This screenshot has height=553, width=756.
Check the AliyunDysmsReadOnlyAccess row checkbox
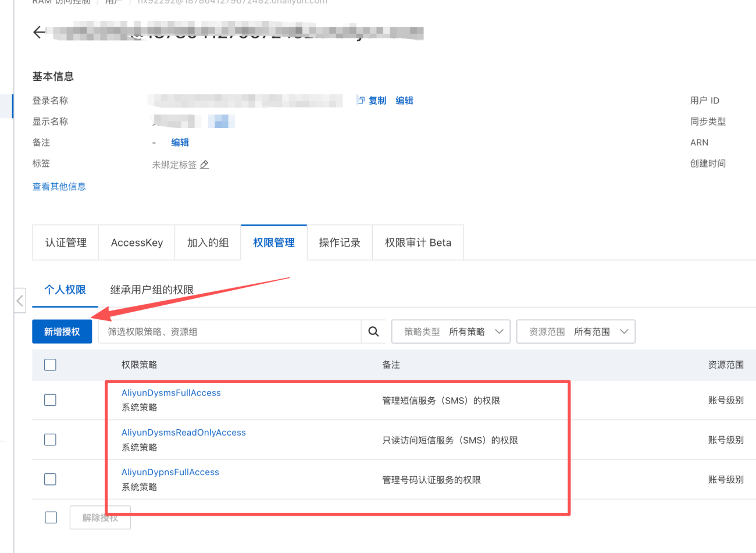pos(51,440)
